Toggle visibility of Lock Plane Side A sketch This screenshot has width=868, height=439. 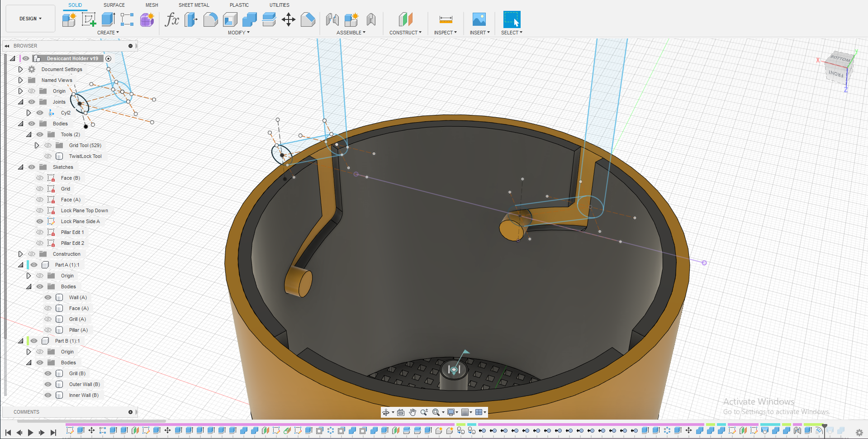pyautogui.click(x=39, y=221)
